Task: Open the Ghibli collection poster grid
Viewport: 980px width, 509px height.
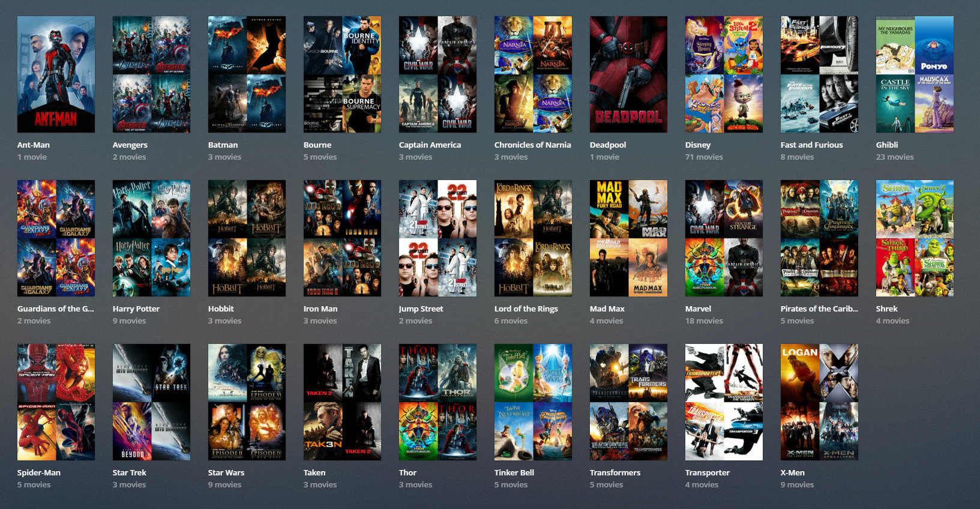Action: pyautogui.click(x=915, y=74)
